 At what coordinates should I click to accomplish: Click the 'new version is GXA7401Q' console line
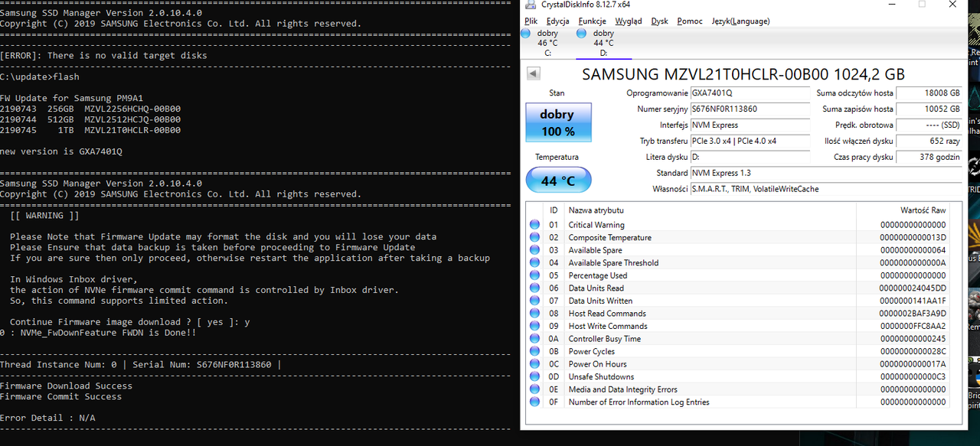point(61,151)
